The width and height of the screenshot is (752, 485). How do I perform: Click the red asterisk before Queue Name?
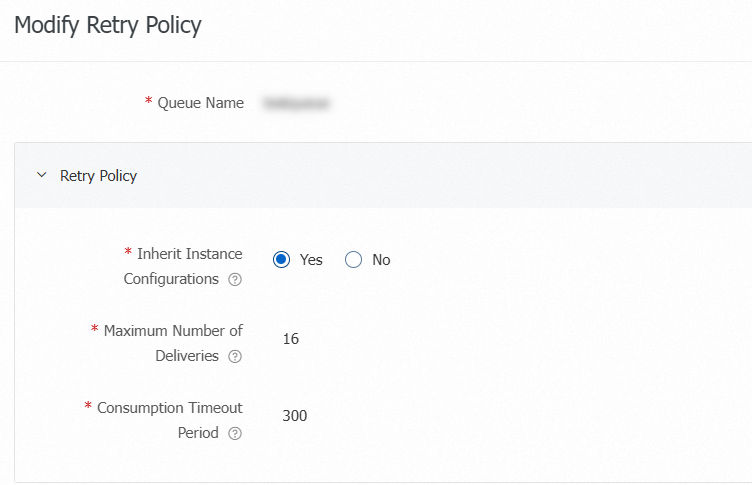coord(149,103)
